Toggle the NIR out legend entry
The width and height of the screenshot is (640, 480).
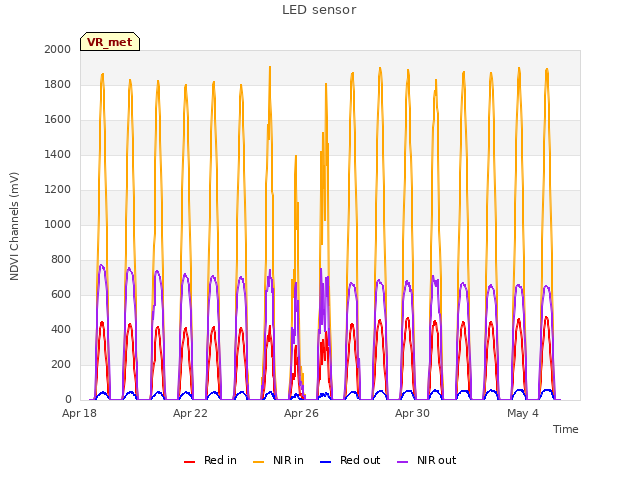point(427,460)
